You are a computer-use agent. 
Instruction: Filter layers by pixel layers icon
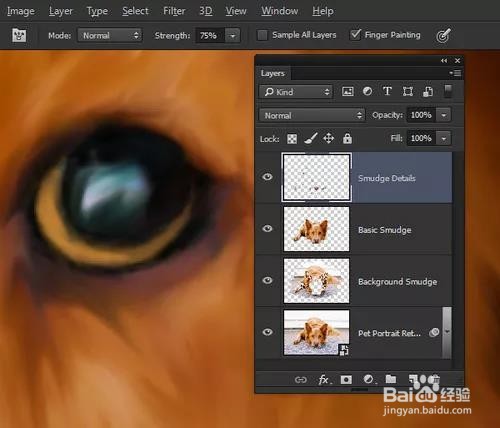coord(348,92)
